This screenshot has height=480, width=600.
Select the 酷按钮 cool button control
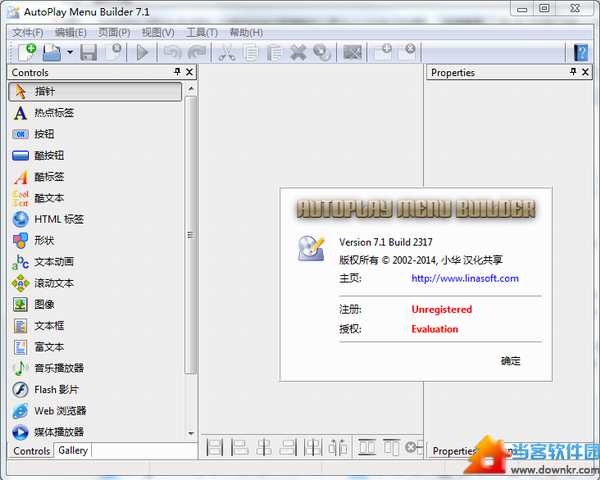95,155
